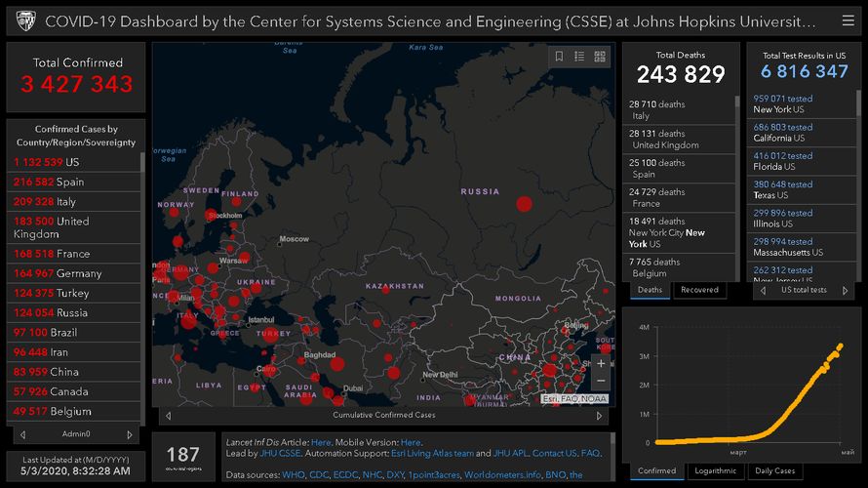Open the map bookmarks icon
The width and height of the screenshot is (868, 488).
[x=559, y=57]
